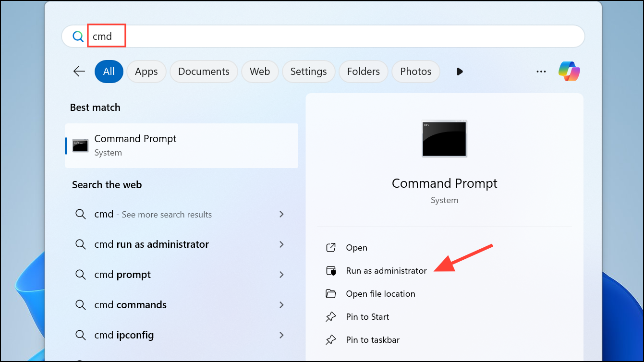Viewport: 644px width, 362px height.
Task: Click See more search results for cmd
Action: pos(152,214)
